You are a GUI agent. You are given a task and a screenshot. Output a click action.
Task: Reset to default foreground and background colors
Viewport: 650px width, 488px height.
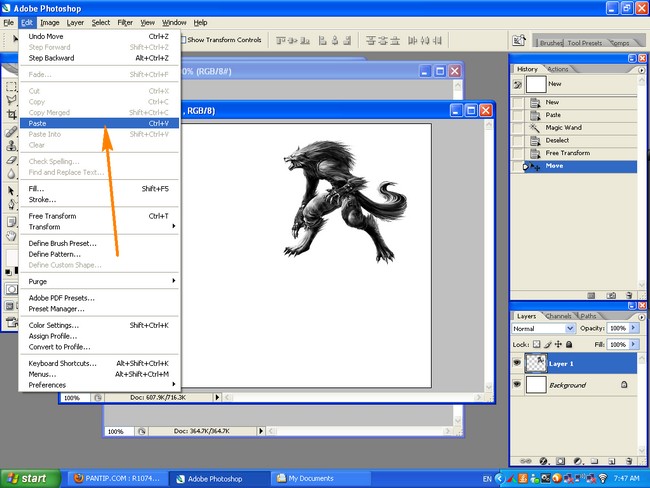point(8,272)
